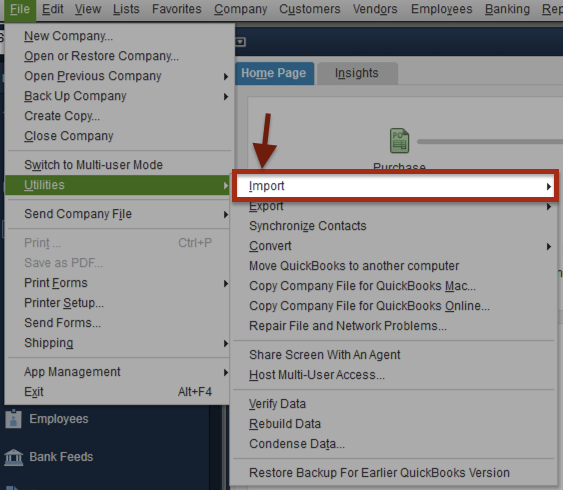This screenshot has height=490, width=563.
Task: Open the Favorites menu
Action: click(177, 9)
